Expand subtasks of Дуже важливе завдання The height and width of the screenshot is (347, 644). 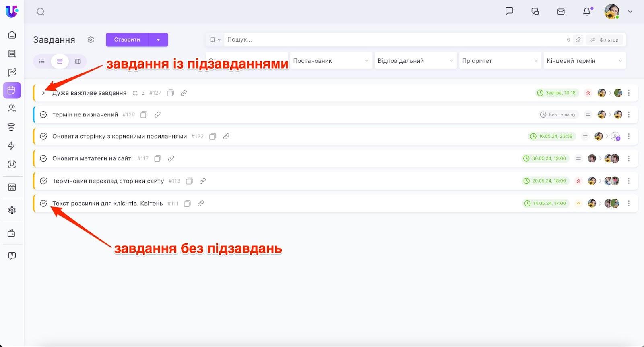(x=43, y=93)
